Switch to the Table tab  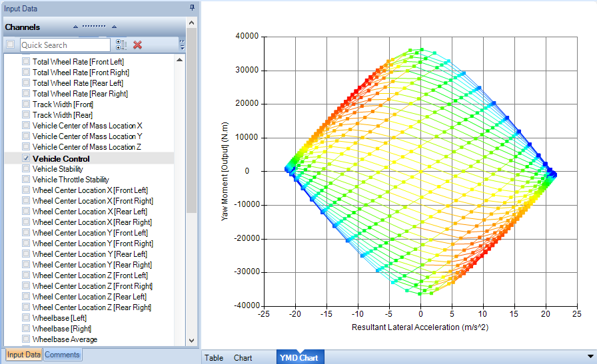214,358
